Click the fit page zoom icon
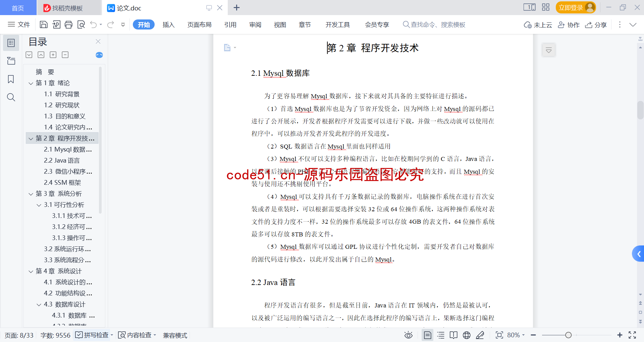The image size is (644, 342). tap(499, 335)
